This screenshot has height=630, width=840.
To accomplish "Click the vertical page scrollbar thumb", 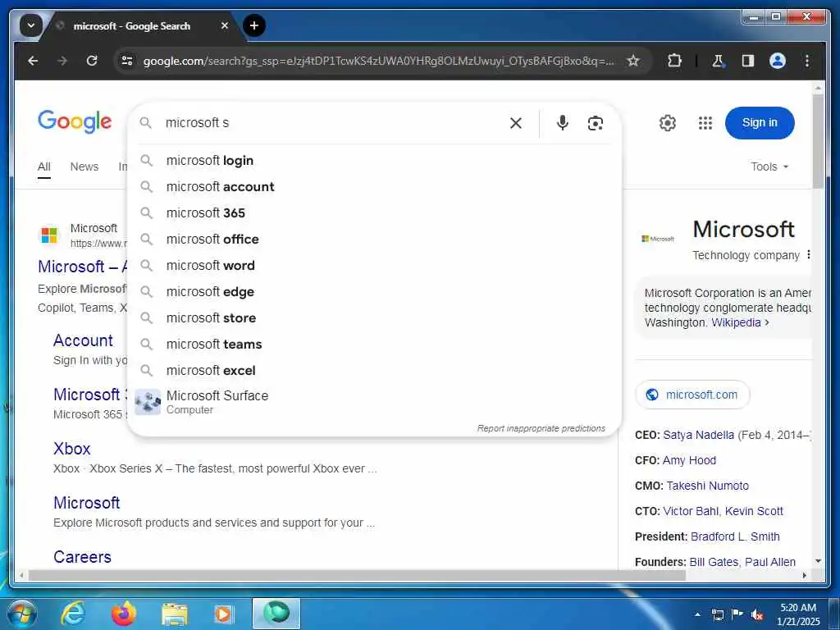I will pyautogui.click(x=818, y=142).
